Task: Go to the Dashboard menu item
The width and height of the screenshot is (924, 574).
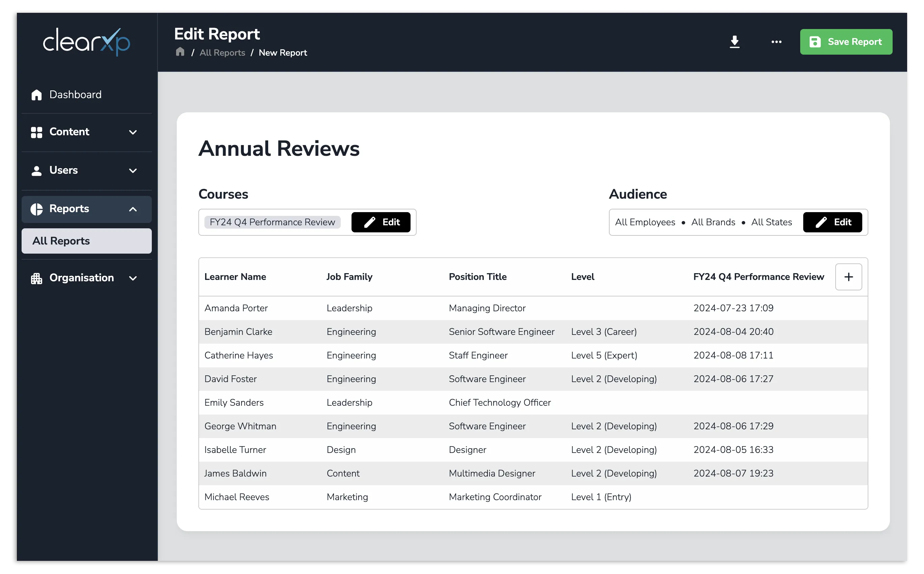Action: [x=76, y=95]
